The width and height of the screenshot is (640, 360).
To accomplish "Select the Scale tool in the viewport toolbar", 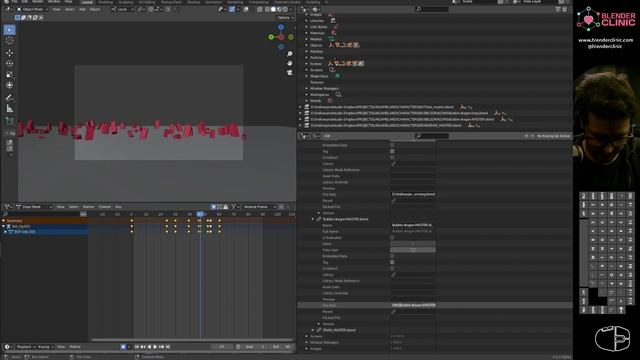I will [9, 75].
